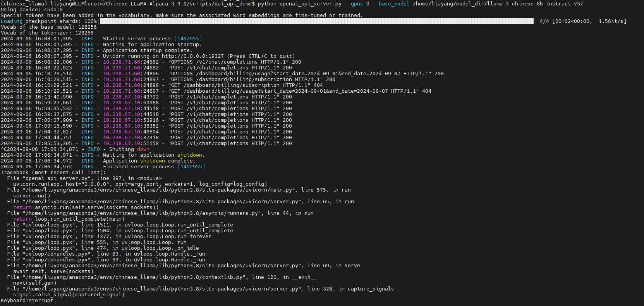Viewport: 644px width, 306px height.
Task: Click the uvicorn.run(app, host=...) code line
Action: pyautogui.click(x=140, y=184)
